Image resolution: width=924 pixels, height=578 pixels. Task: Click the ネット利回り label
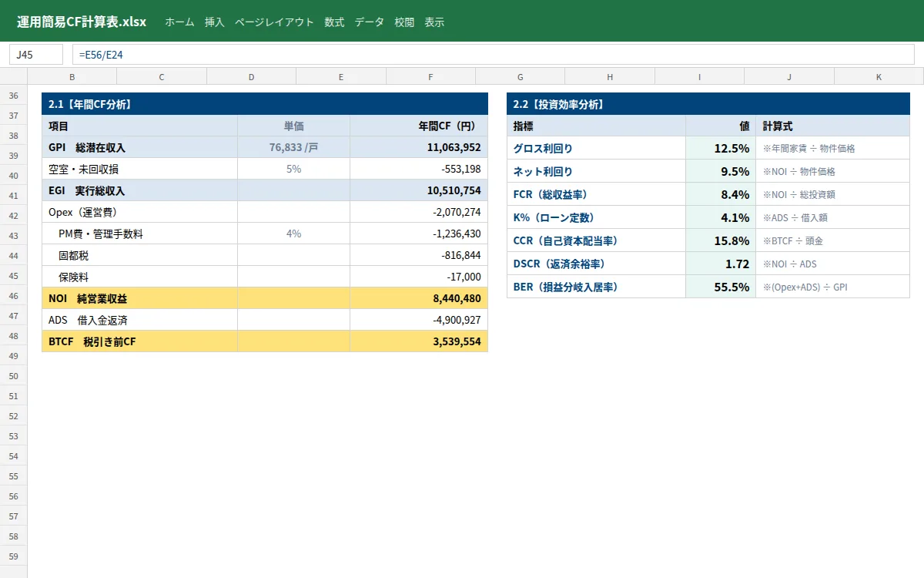point(596,171)
